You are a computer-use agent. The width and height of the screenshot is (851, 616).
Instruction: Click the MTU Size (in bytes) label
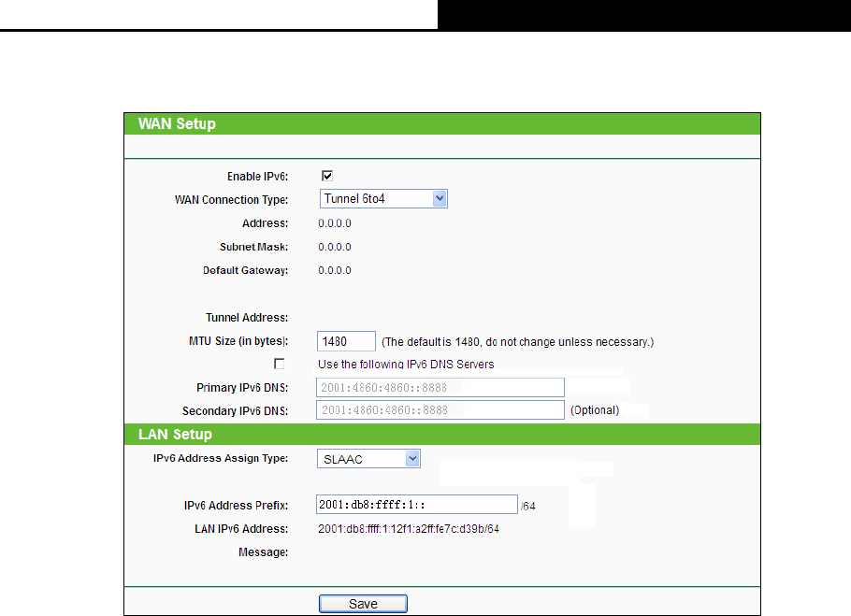coord(238,341)
